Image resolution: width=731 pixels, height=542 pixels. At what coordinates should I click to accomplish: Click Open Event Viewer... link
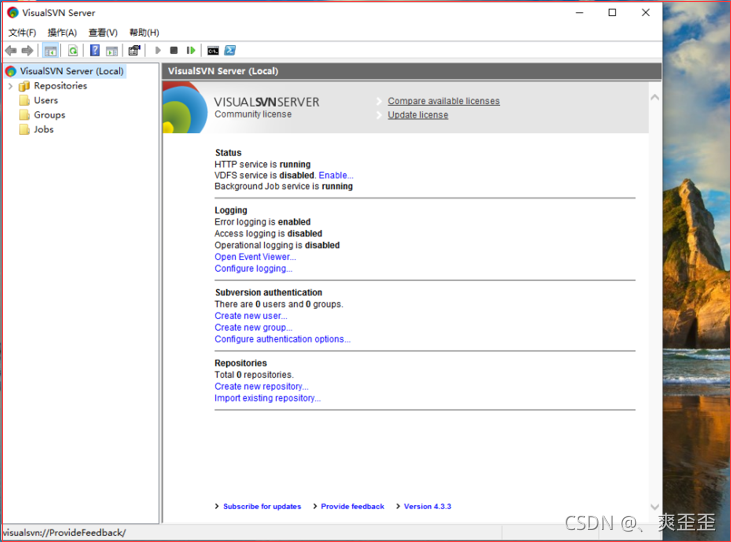click(255, 257)
